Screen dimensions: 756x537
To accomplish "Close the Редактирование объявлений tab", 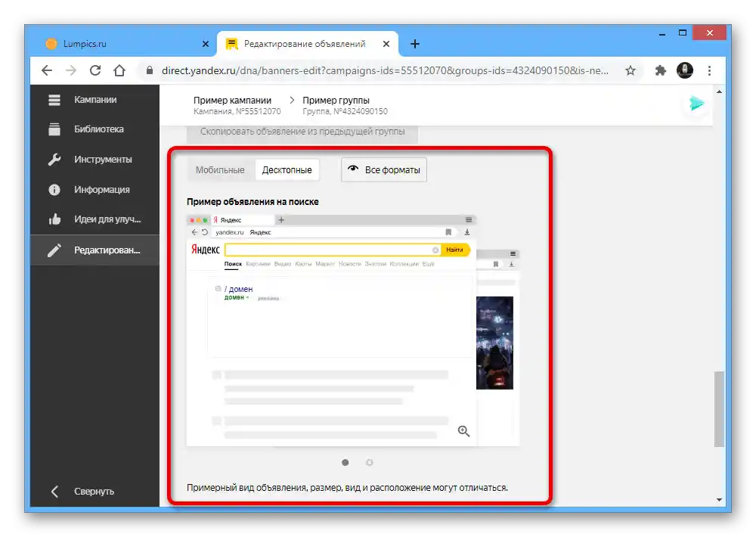I will (x=386, y=44).
